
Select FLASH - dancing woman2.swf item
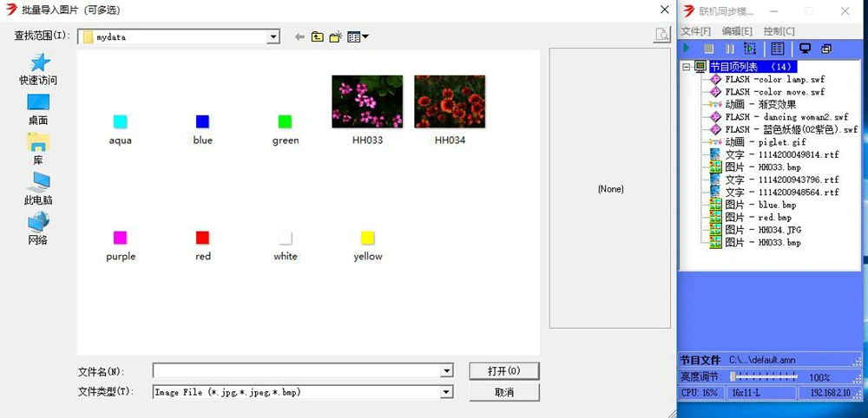[786, 117]
